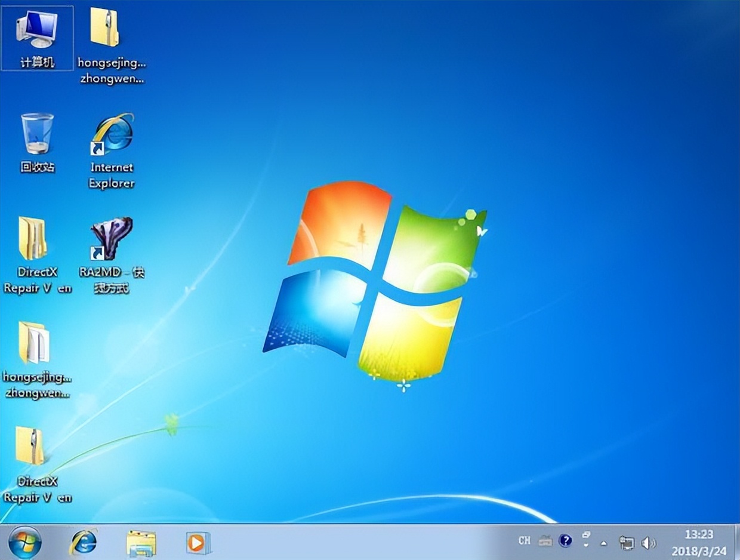The width and height of the screenshot is (740, 560).
Task: Open language bar help question mark
Action: pos(565,541)
